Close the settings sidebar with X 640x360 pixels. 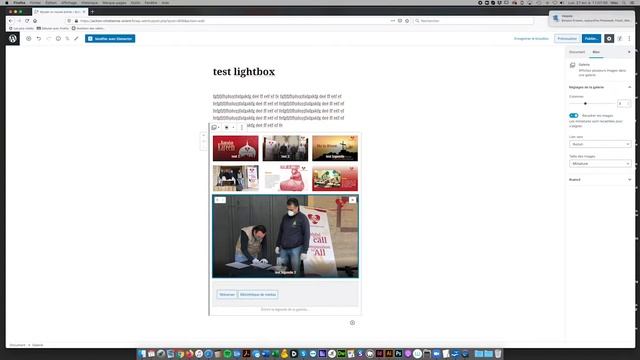tap(629, 52)
